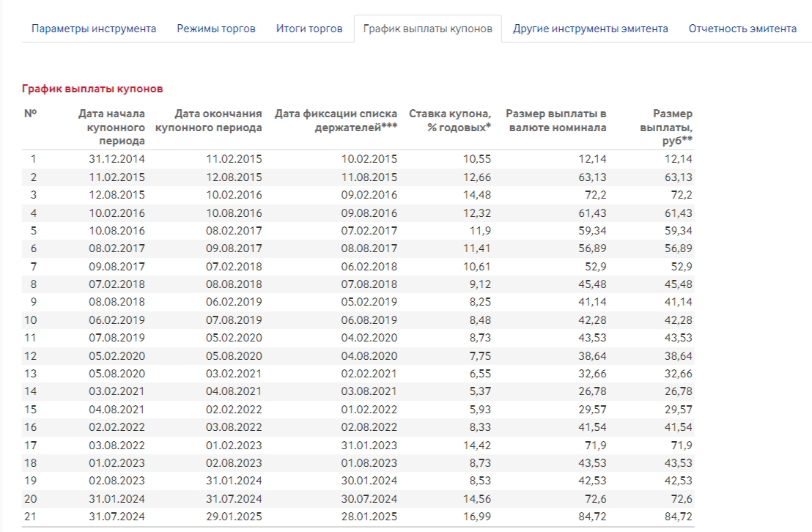Screen dimensions: 812x532
Task: Select holder fixation date 01.08.2023
Action: click(369, 462)
